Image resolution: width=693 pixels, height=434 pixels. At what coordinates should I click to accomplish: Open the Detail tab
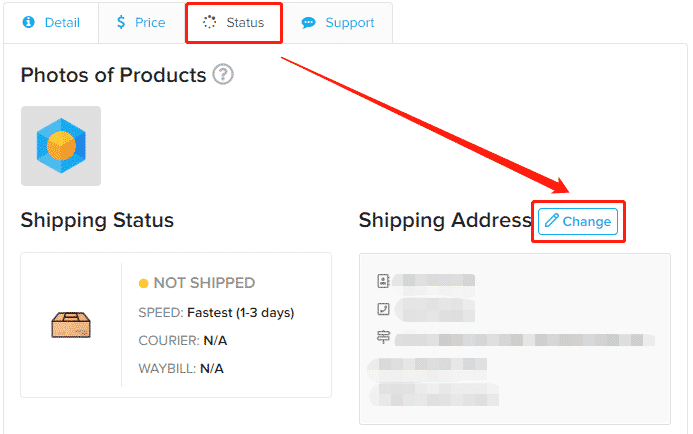tap(51, 23)
